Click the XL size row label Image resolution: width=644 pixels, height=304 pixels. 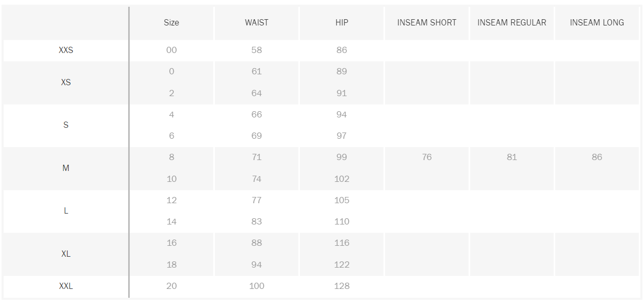[66, 254]
